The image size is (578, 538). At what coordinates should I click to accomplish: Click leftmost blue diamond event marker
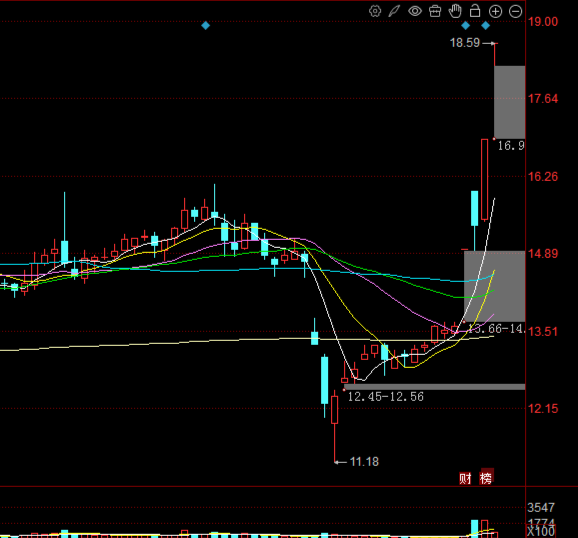coord(206,25)
